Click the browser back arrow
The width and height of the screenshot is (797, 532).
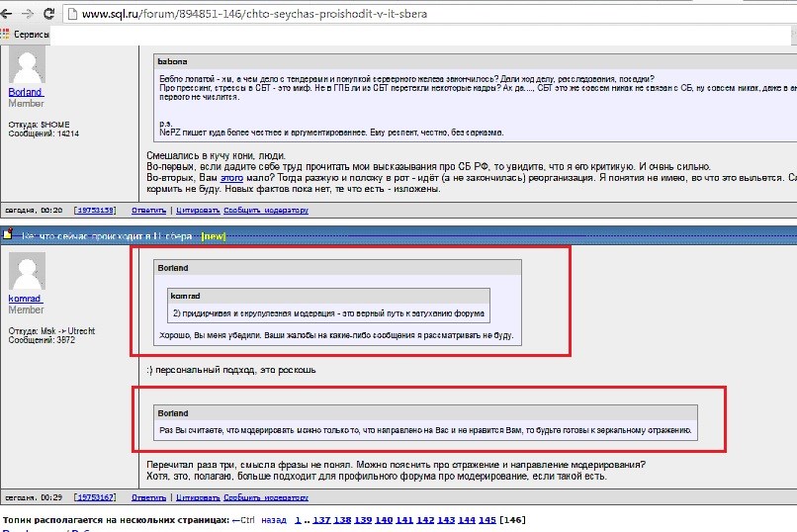point(10,15)
